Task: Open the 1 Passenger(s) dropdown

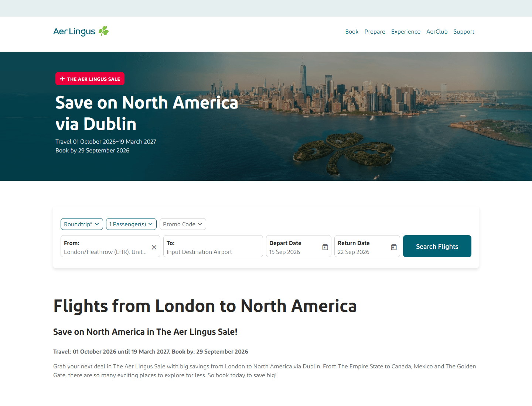Action: pos(131,224)
